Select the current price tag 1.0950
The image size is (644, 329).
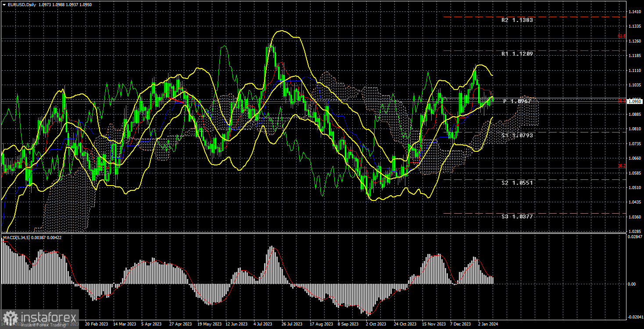point(635,101)
